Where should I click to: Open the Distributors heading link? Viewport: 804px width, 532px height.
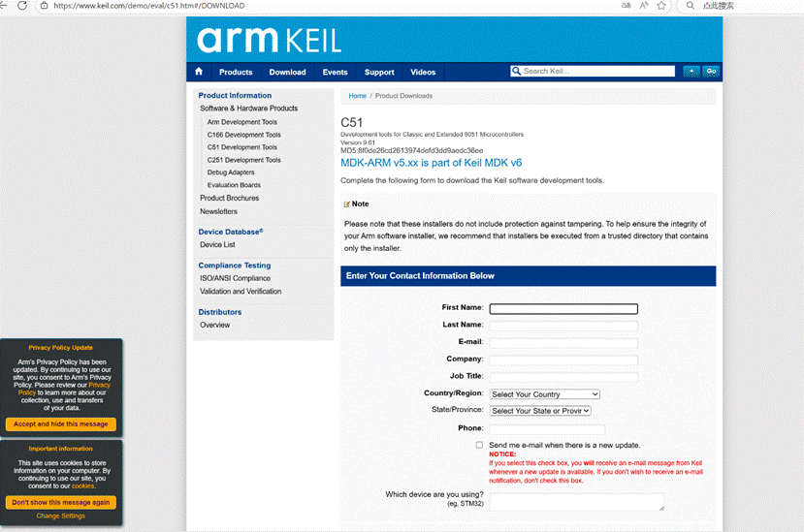click(219, 312)
